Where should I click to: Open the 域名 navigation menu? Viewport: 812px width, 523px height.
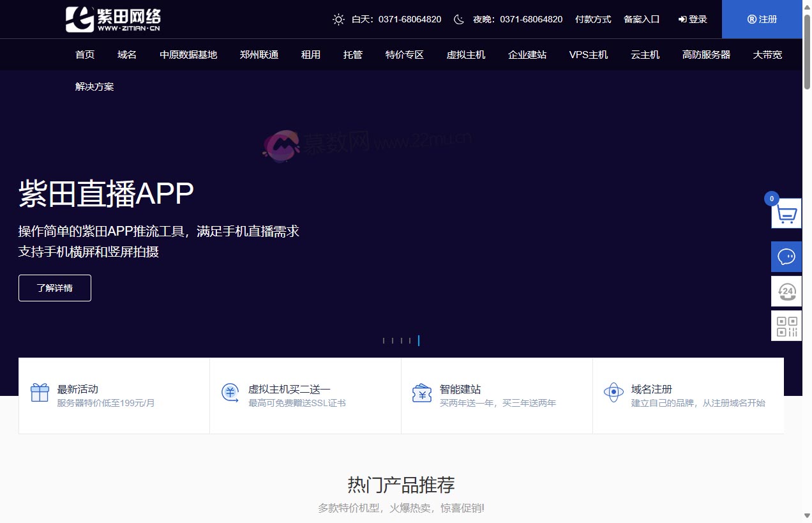[x=127, y=55]
